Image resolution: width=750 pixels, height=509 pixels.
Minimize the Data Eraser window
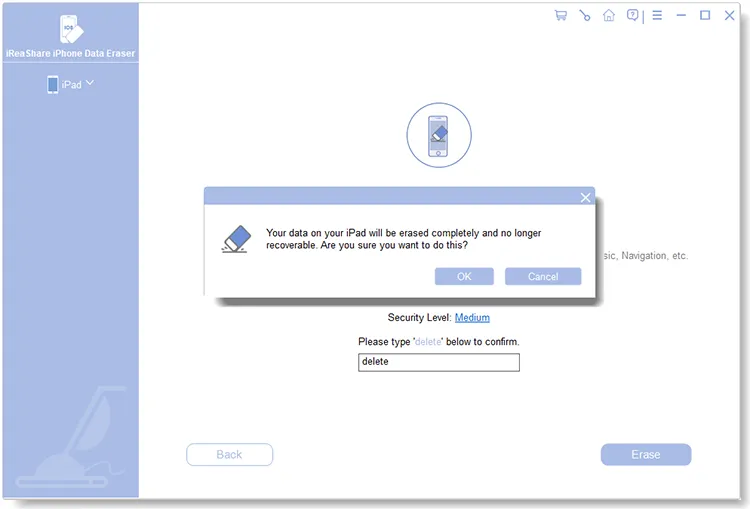click(681, 16)
